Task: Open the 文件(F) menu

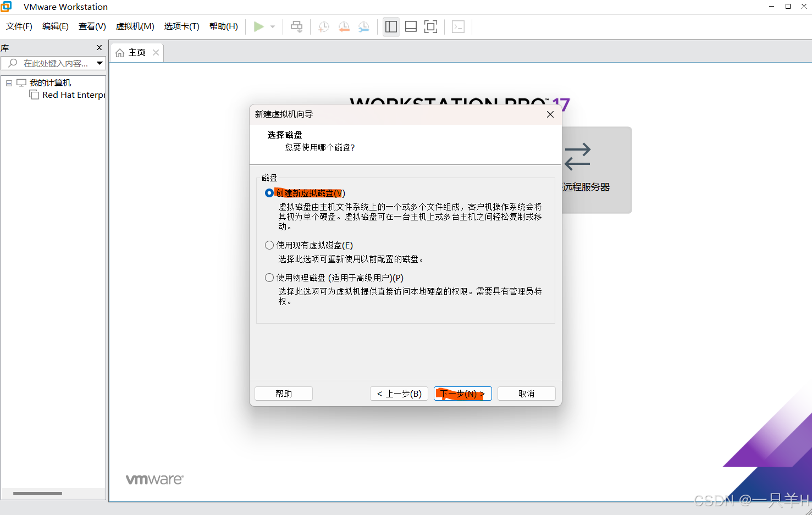Action: pos(19,26)
